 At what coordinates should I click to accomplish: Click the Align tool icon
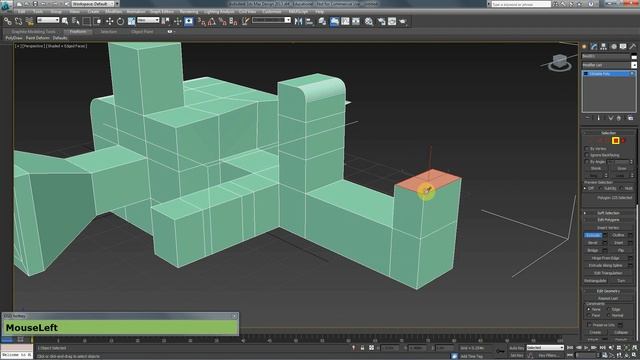pos(309,21)
